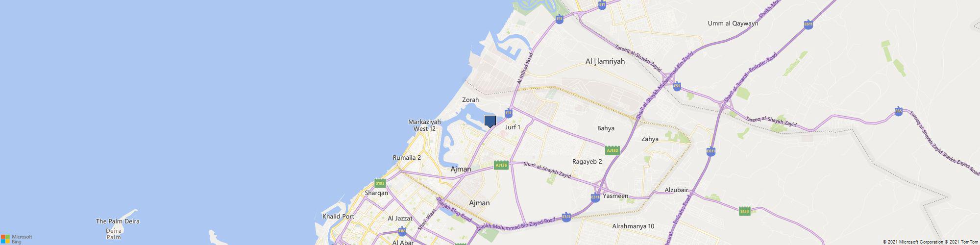
Task: Open the Microsoft Corporation TomTom copyright notice
Action: [930, 242]
